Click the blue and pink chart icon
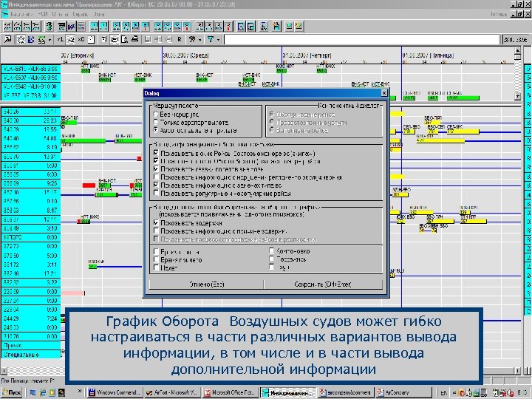 (x=71, y=26)
